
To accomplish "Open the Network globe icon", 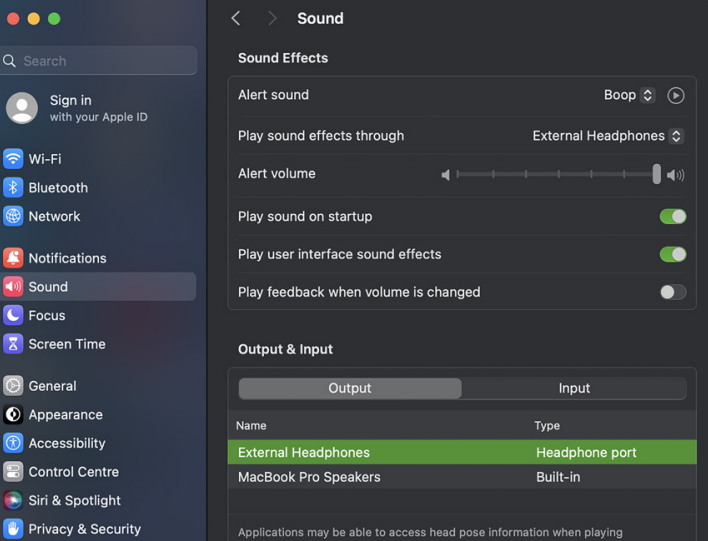I will [x=13, y=216].
